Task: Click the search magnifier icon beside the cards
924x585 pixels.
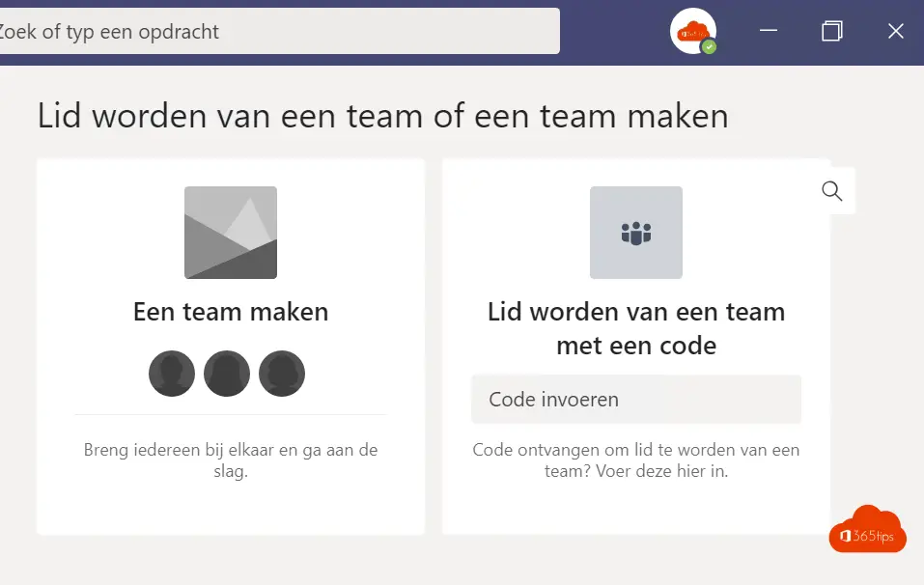Action: (831, 191)
